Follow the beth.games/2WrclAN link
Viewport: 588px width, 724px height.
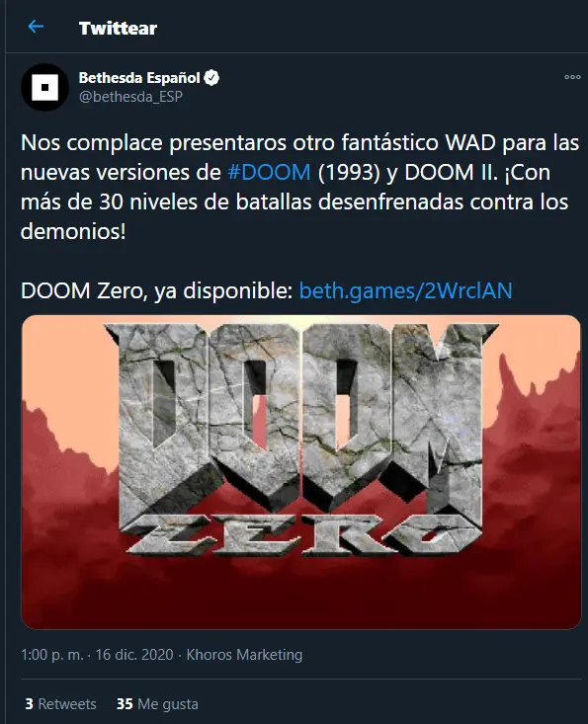point(405,291)
